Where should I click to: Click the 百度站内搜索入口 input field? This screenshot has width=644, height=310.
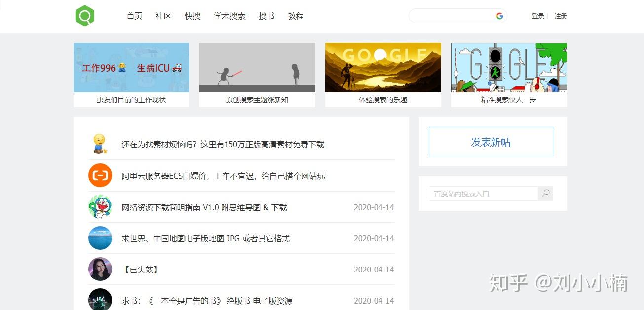coord(483,194)
